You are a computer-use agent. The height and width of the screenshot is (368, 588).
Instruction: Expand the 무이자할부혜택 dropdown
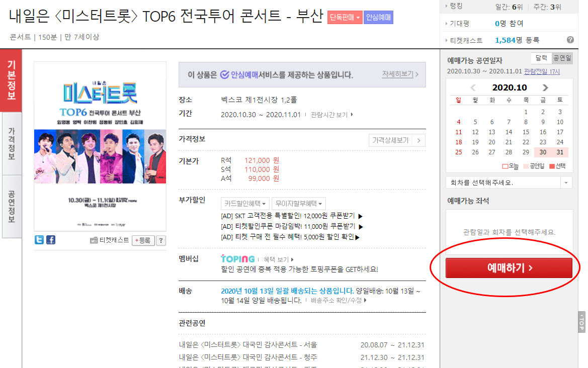tap(298, 204)
